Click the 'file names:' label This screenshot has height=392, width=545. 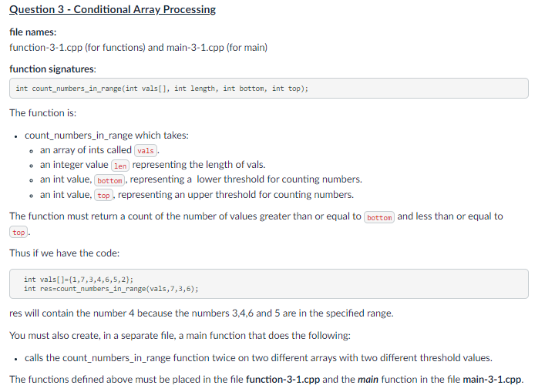(32, 32)
